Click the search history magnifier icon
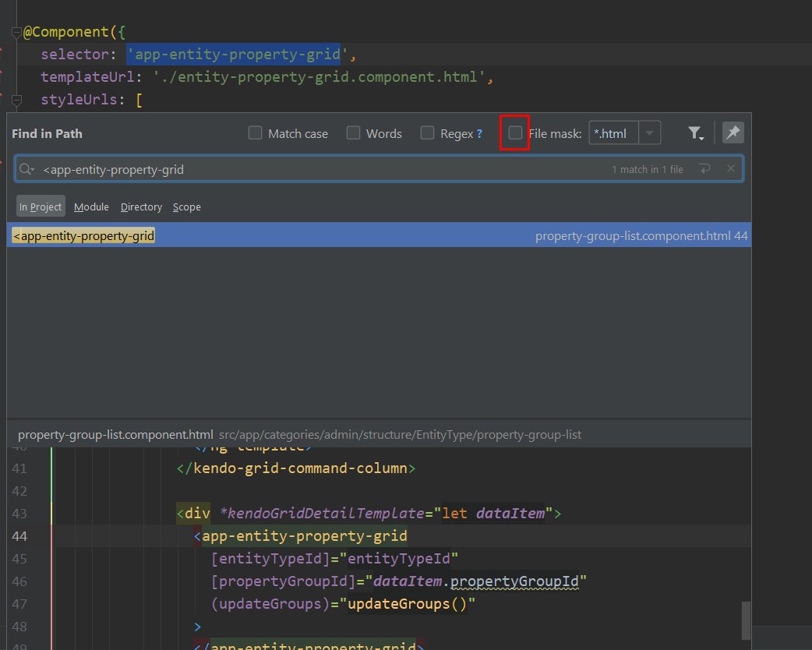This screenshot has height=650, width=812. 27,169
